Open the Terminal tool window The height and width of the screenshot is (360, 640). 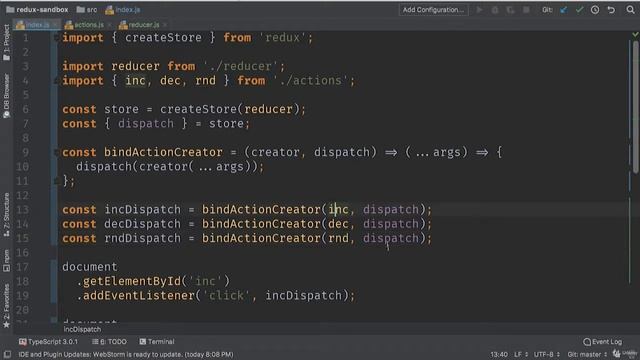point(157,342)
